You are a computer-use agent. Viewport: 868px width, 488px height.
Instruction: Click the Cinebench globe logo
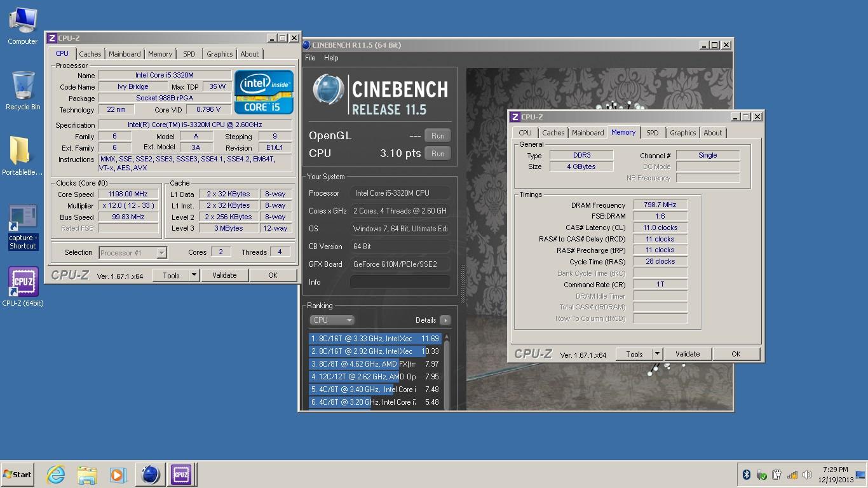pos(329,90)
